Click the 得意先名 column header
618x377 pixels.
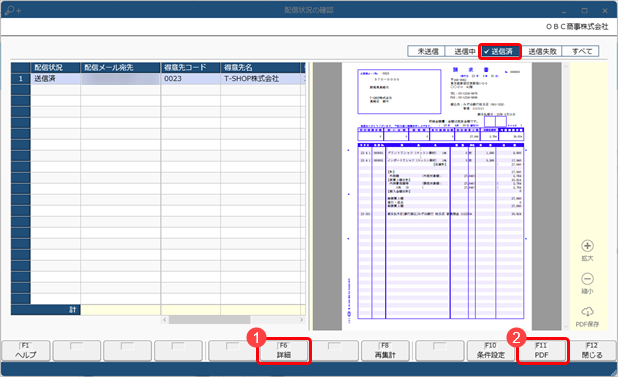tap(261, 68)
